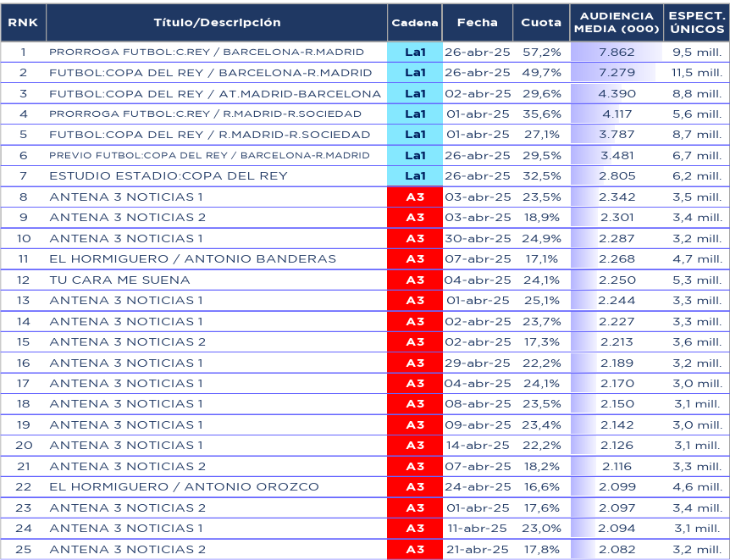Select title PRORROGA FUTBOL:C.REY / BARCELONA-R.MADRID

(207, 53)
